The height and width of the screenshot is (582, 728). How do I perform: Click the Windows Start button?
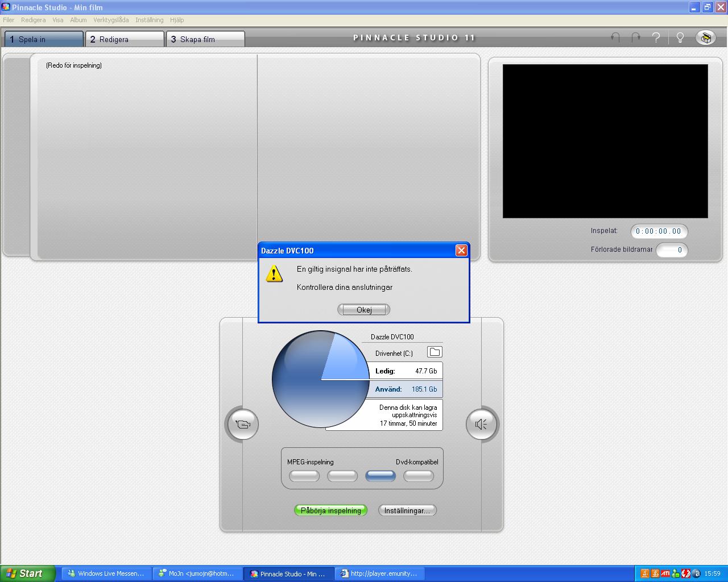point(28,573)
